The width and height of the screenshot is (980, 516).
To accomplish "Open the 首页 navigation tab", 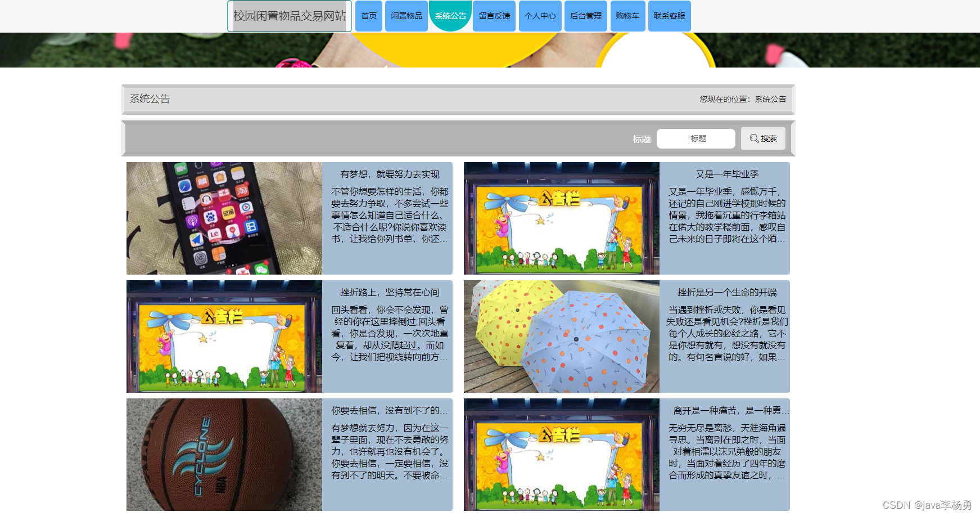I will coord(369,16).
